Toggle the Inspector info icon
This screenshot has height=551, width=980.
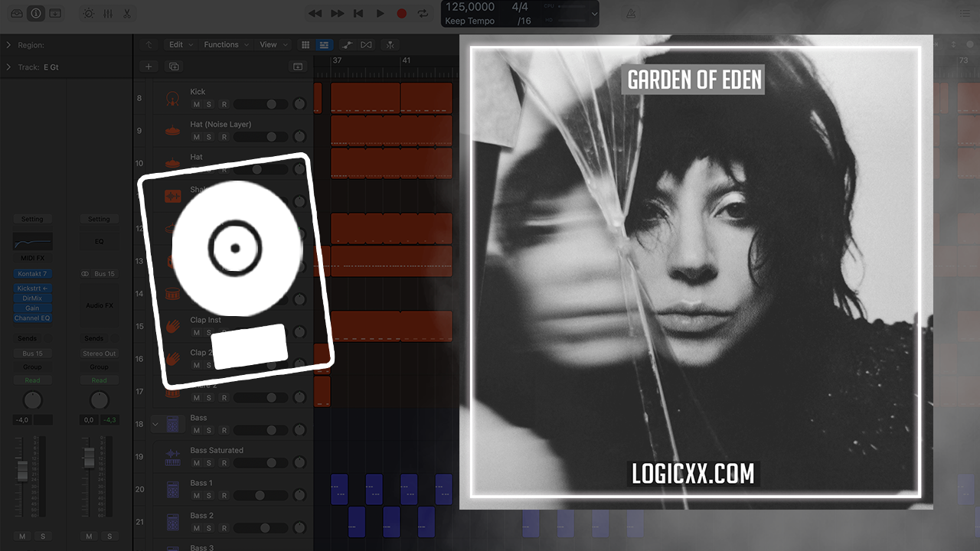pos(36,14)
